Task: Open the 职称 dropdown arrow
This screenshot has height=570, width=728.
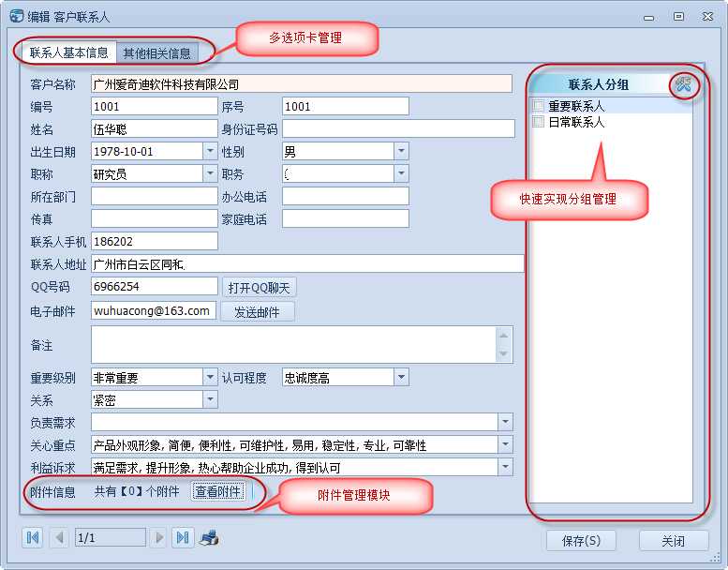Action: tap(210, 173)
